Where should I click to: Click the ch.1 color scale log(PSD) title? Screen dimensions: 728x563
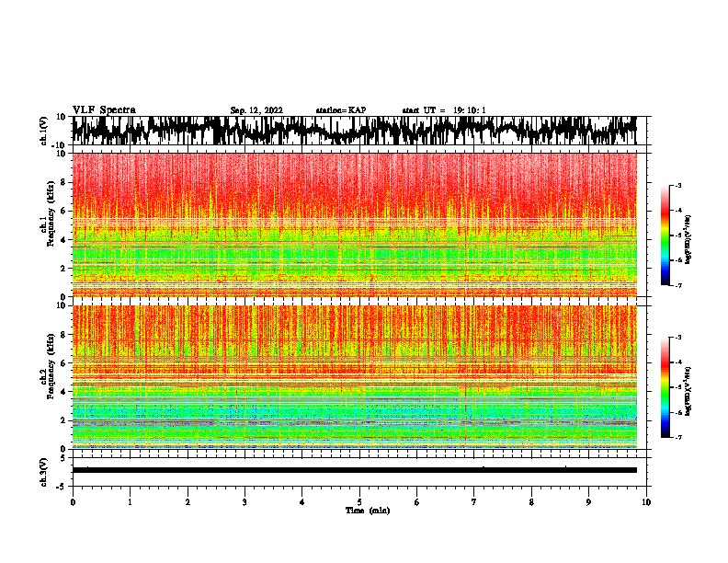tap(688, 240)
